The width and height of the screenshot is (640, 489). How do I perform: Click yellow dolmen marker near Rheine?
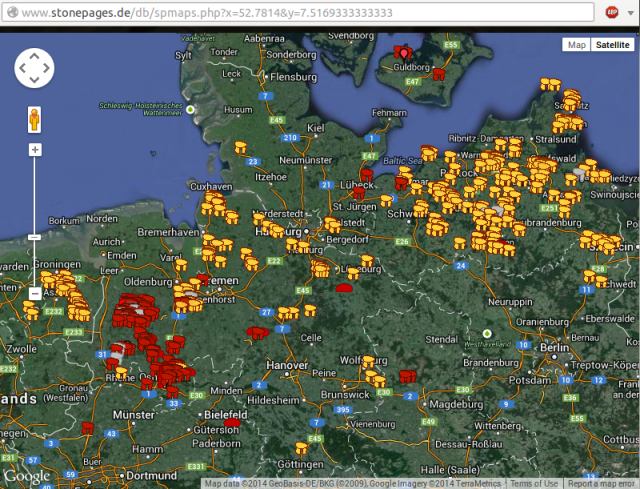pos(121,373)
